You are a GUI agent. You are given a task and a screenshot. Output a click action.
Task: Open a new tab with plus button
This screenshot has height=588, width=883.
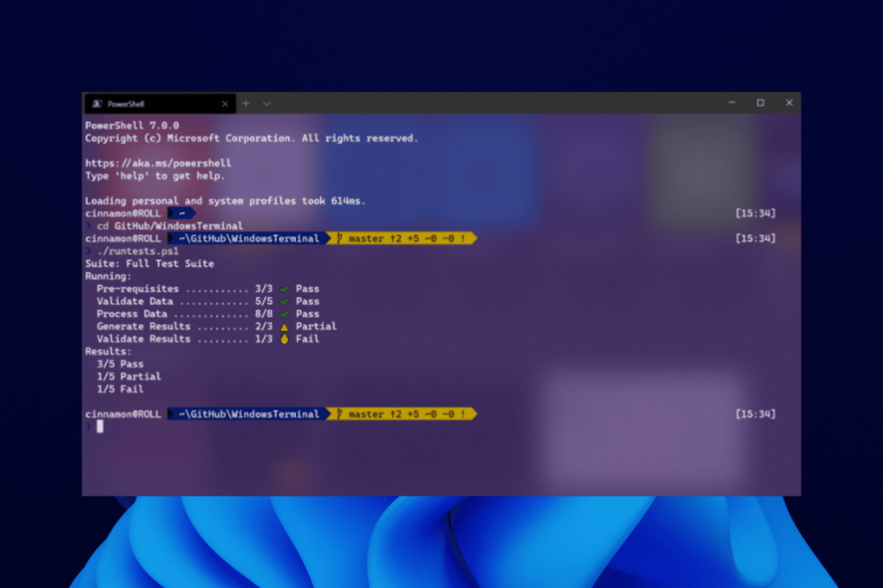[x=246, y=104]
